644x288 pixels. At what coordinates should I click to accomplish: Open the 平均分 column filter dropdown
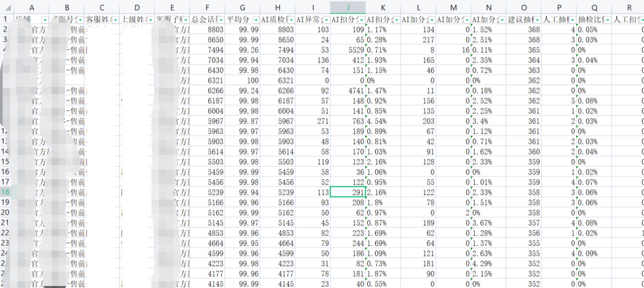(x=256, y=20)
